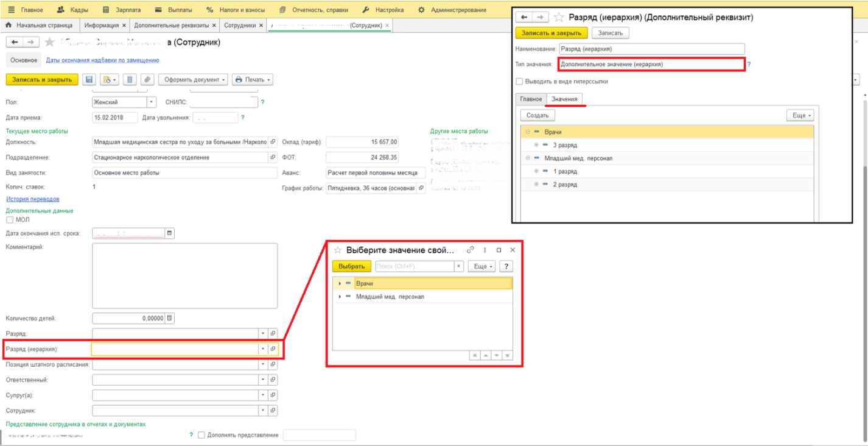Screen dimensions: 868x446
Task: Click help question mark in Выберите значение dialog
Action: click(505, 266)
